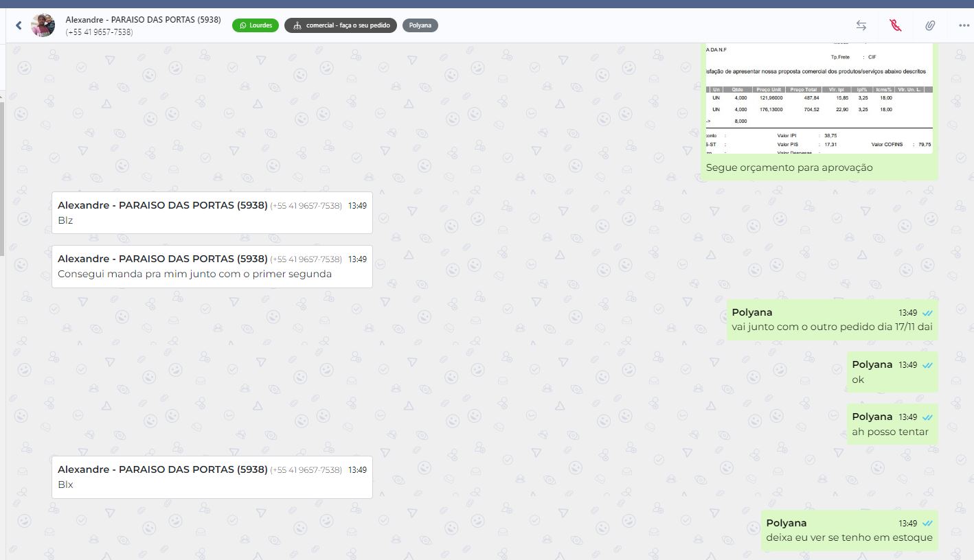Click the red end call phone icon

[x=895, y=25]
